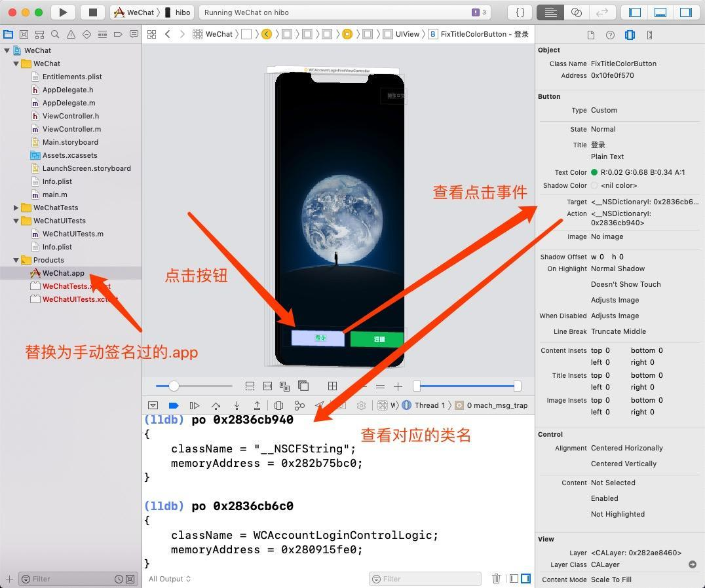Screen dimensions: 705x588
Task: Open the All Output dropdown in console
Action: click(168, 578)
